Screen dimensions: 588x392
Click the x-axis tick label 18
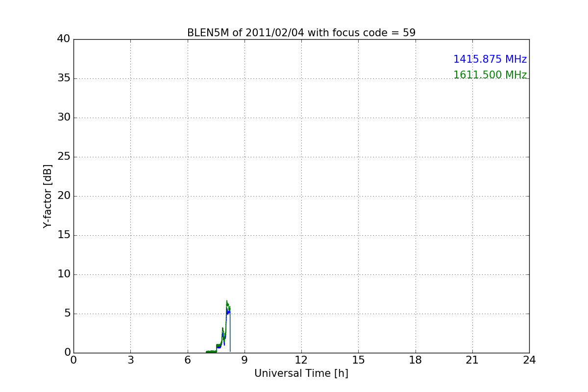416,360
